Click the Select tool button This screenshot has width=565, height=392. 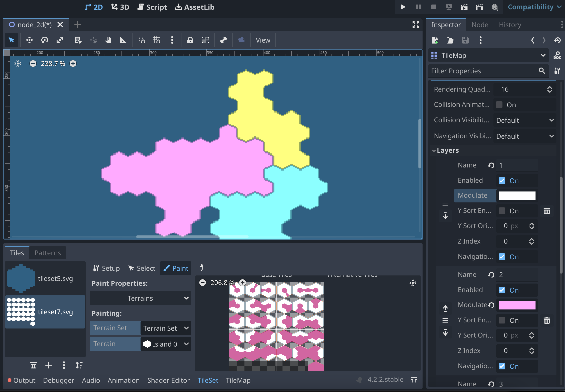[142, 268]
